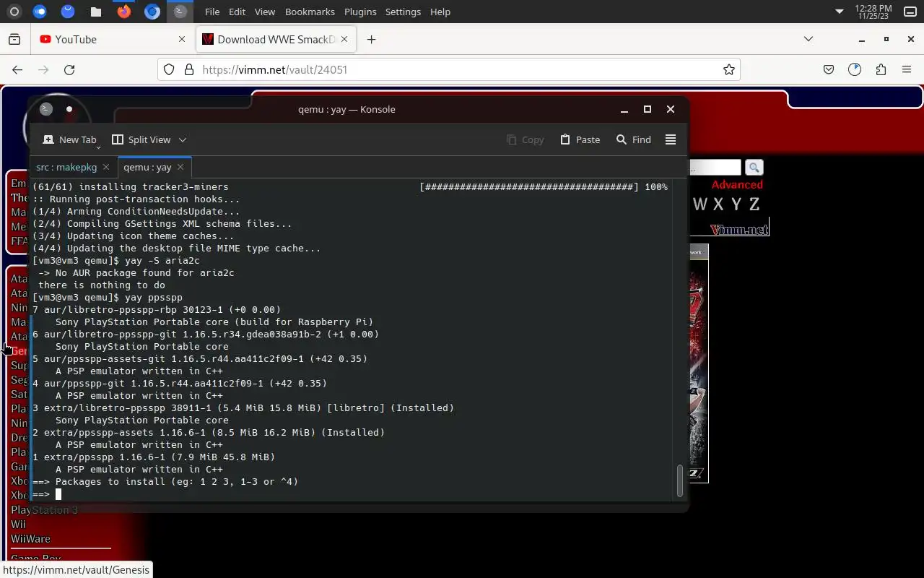Screen dimensions: 924x578
Task: Open the file manager from the top panel
Action: coord(96,12)
